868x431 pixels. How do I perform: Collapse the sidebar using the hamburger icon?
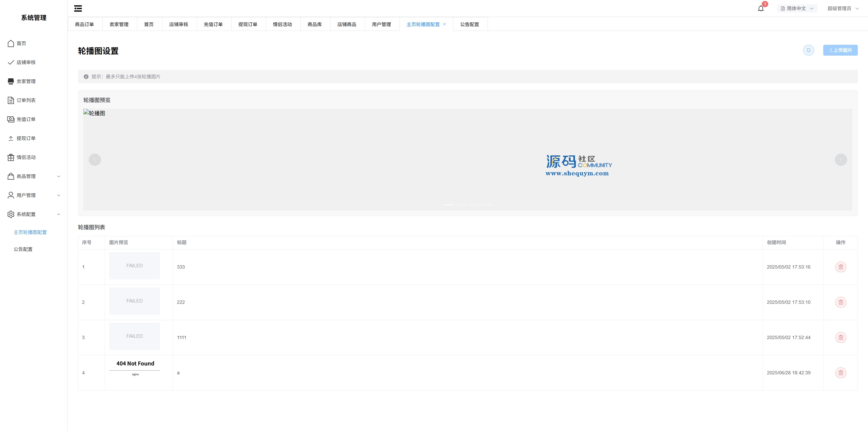(x=78, y=8)
